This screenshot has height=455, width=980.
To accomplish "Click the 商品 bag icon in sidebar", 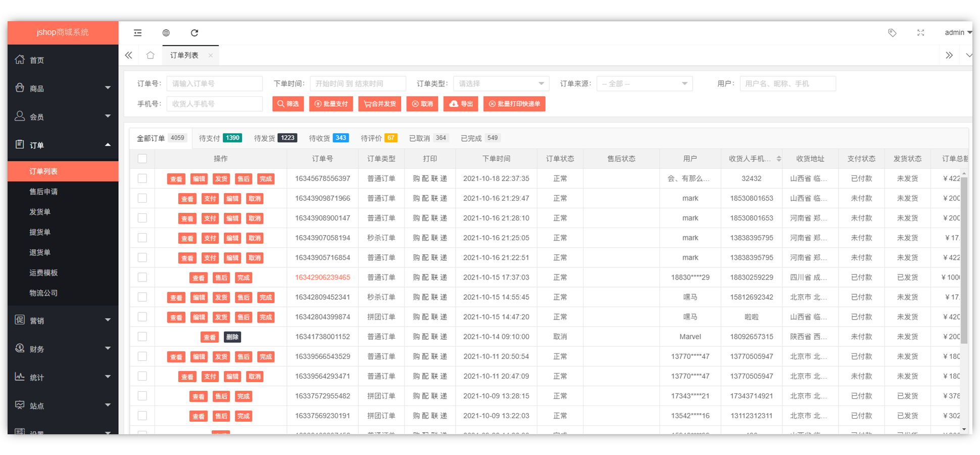I will click(20, 88).
